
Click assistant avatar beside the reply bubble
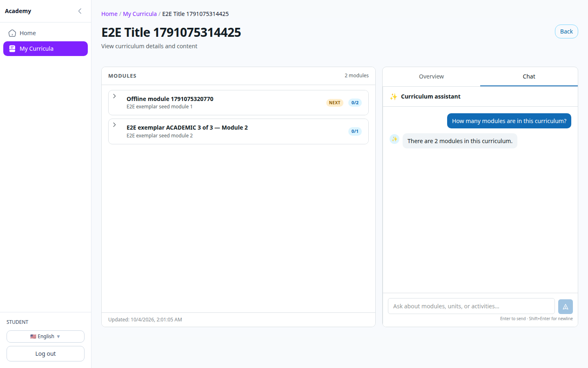point(394,139)
